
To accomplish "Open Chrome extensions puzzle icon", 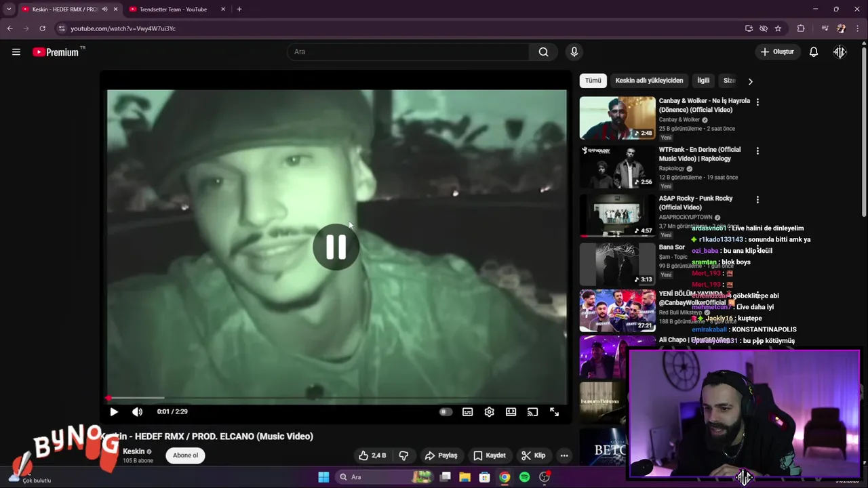I will [x=801, y=28].
